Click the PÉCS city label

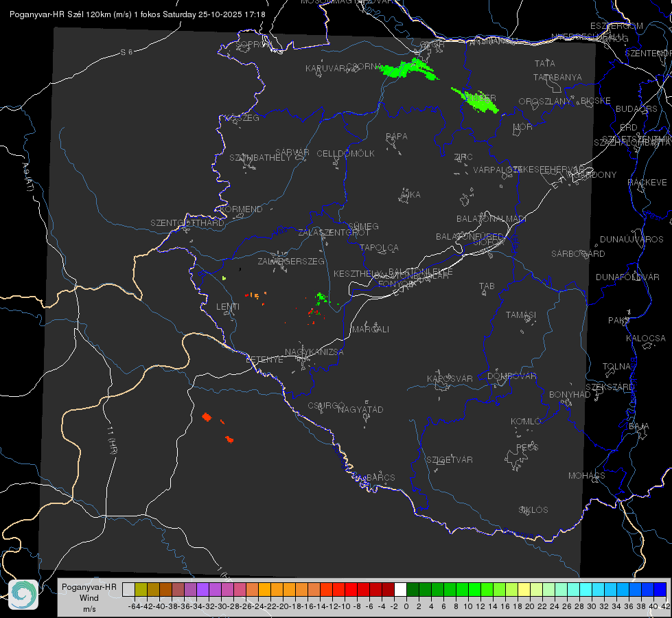pos(527,447)
